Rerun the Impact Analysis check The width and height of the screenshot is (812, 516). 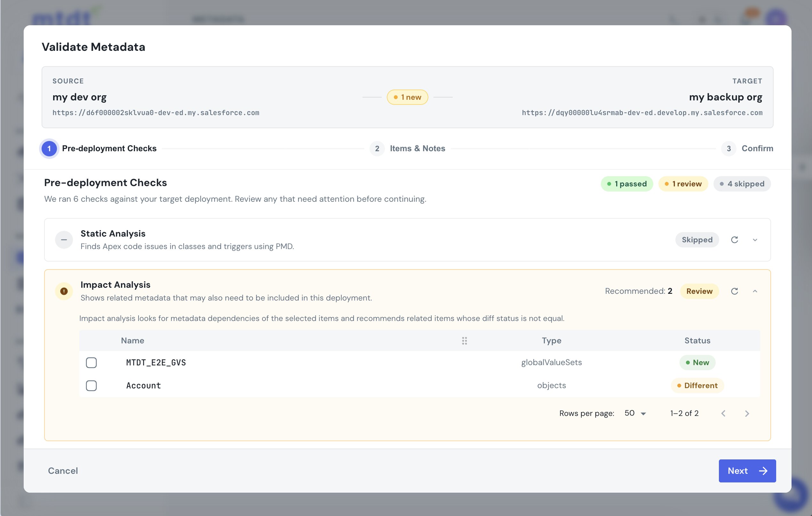tap(735, 291)
